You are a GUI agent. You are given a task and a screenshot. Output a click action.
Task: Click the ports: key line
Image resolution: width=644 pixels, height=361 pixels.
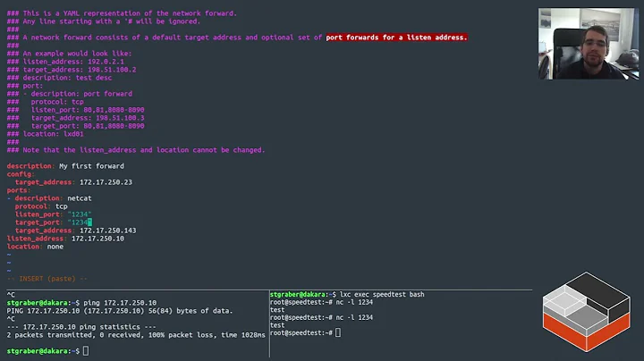click(x=19, y=190)
